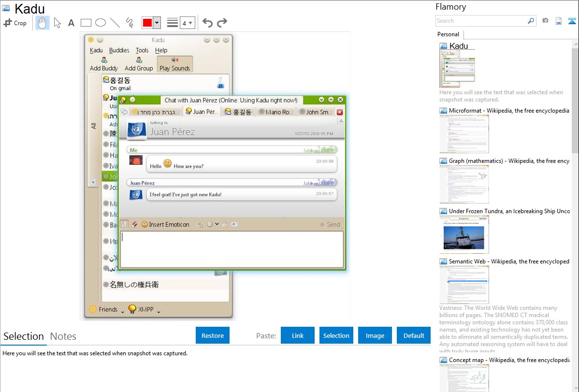Open the Buddies menu in Kadu window
The width and height of the screenshot is (579, 392).
point(119,50)
